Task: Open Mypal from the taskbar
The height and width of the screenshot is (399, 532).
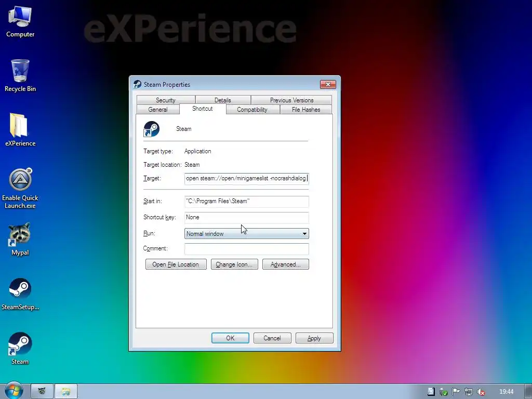Action: click(x=42, y=391)
